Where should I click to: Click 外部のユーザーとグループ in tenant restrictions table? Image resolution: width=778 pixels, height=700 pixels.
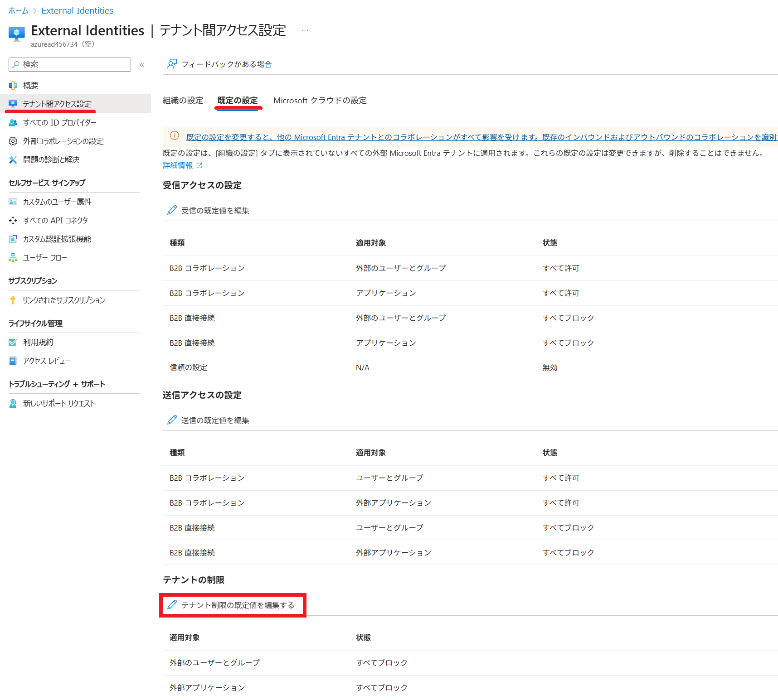(215, 662)
